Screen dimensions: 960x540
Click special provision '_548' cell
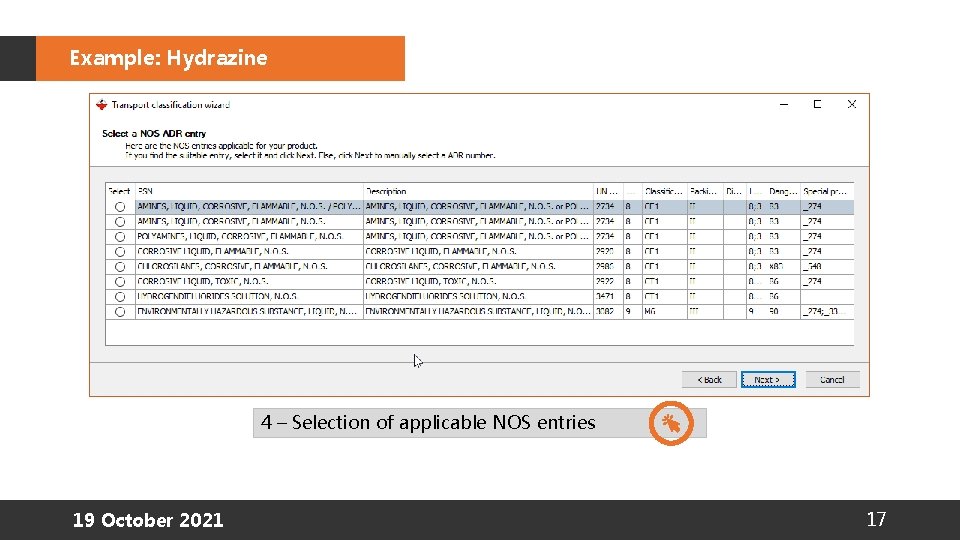827,266
